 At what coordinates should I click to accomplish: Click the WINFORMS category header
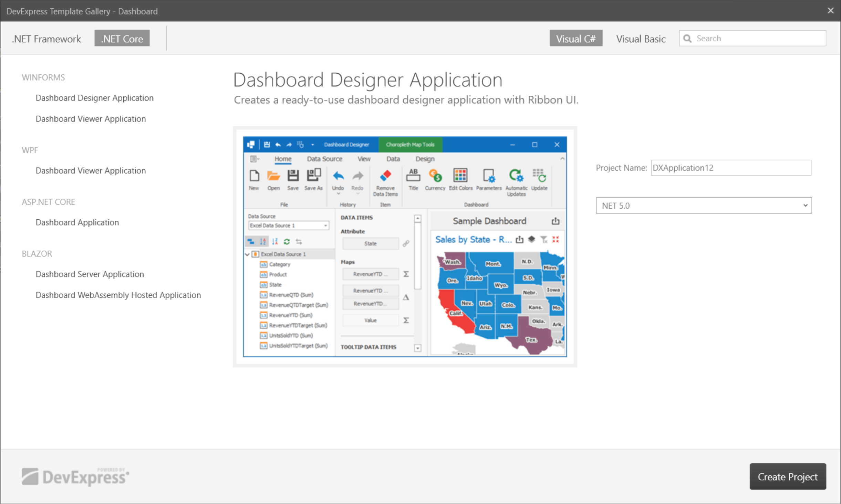[x=43, y=77]
